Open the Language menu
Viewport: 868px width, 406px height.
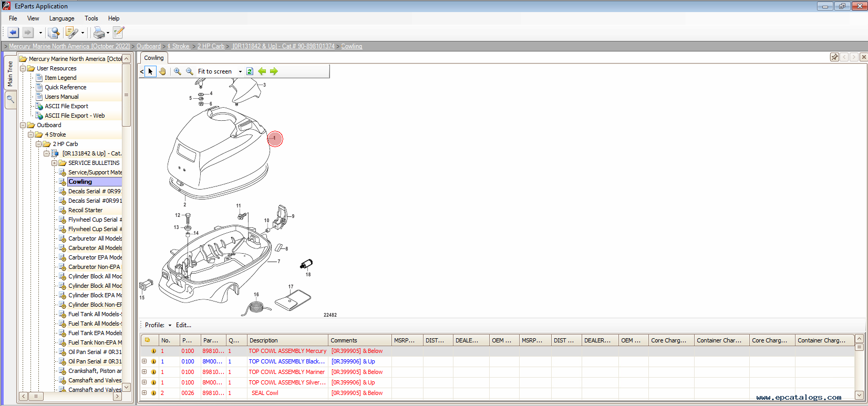[x=62, y=18]
